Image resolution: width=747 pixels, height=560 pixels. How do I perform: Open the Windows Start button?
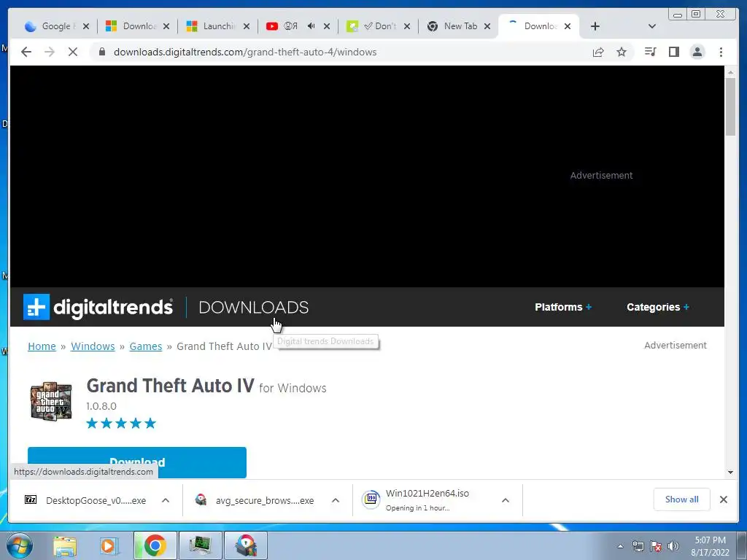coord(20,545)
